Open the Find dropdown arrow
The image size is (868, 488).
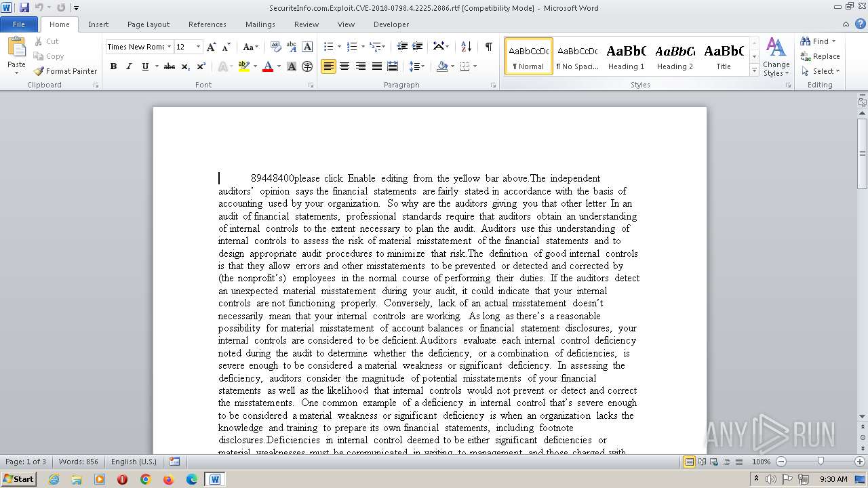(833, 41)
